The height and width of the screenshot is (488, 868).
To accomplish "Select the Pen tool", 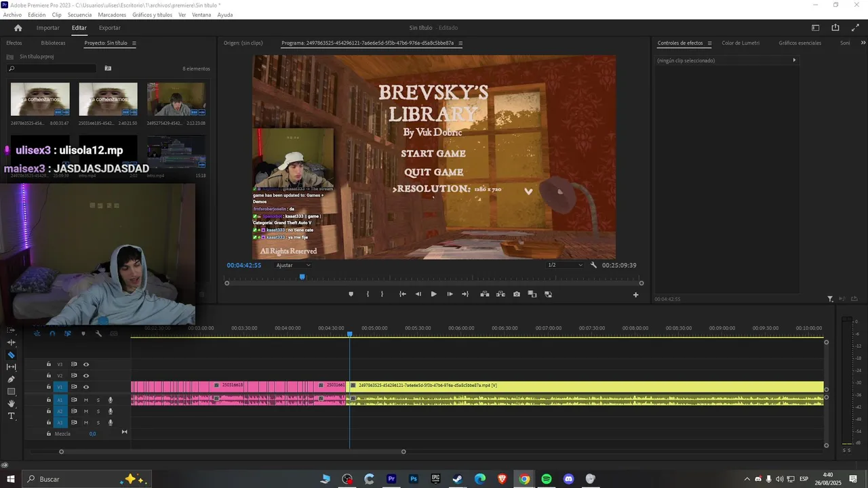I will tap(11, 379).
